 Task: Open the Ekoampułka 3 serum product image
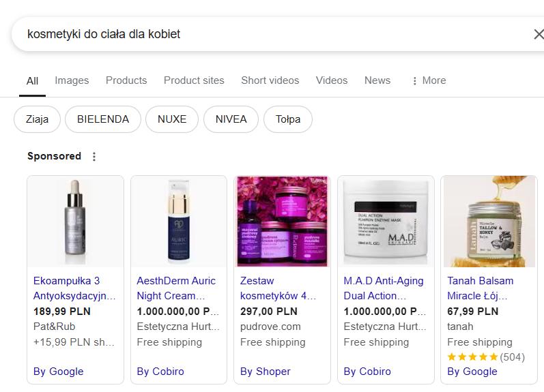75,222
